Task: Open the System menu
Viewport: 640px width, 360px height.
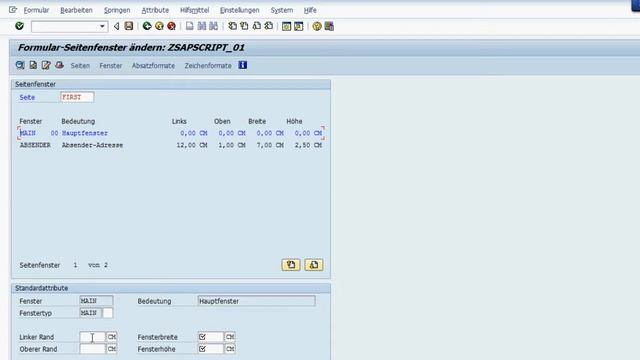Action: [x=282, y=10]
